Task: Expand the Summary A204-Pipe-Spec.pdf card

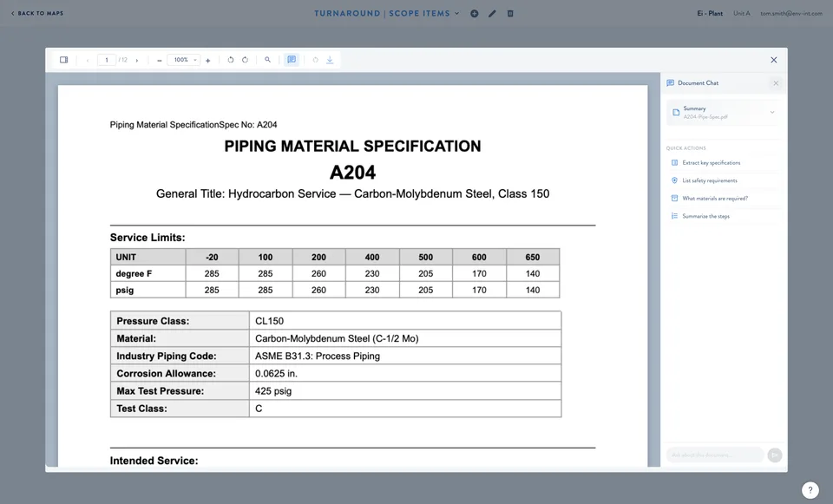Action: coord(722,113)
